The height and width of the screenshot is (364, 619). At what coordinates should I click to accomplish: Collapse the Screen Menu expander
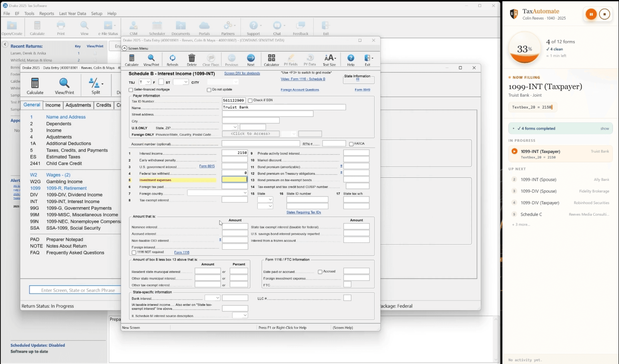tap(125, 48)
